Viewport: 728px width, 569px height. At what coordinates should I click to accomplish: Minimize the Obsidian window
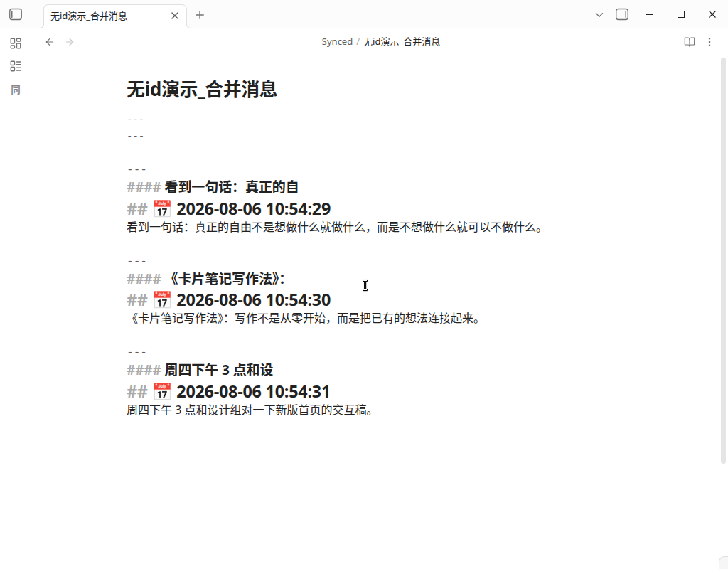pos(650,14)
